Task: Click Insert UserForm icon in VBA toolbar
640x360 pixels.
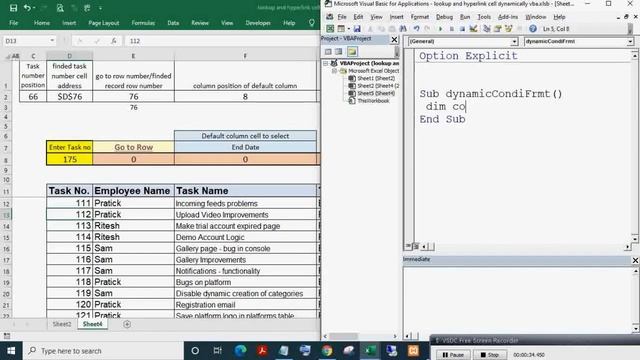Action: (341, 29)
